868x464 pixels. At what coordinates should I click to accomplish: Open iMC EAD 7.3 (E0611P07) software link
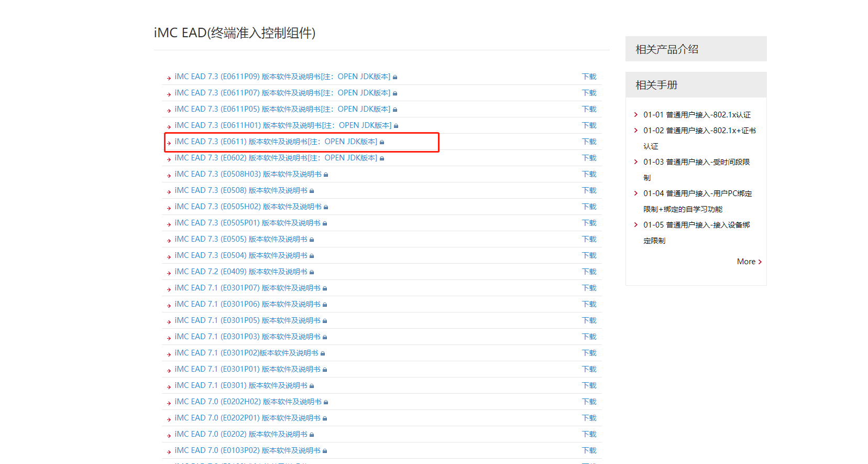(x=282, y=93)
